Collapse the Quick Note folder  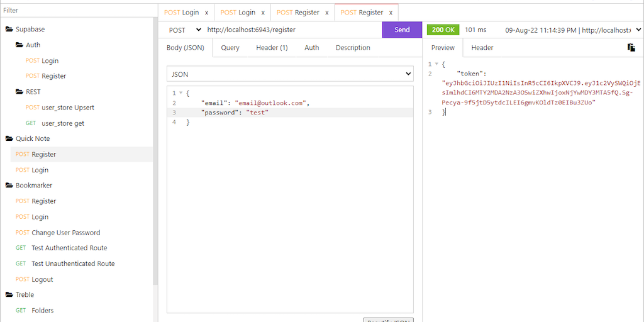9,139
